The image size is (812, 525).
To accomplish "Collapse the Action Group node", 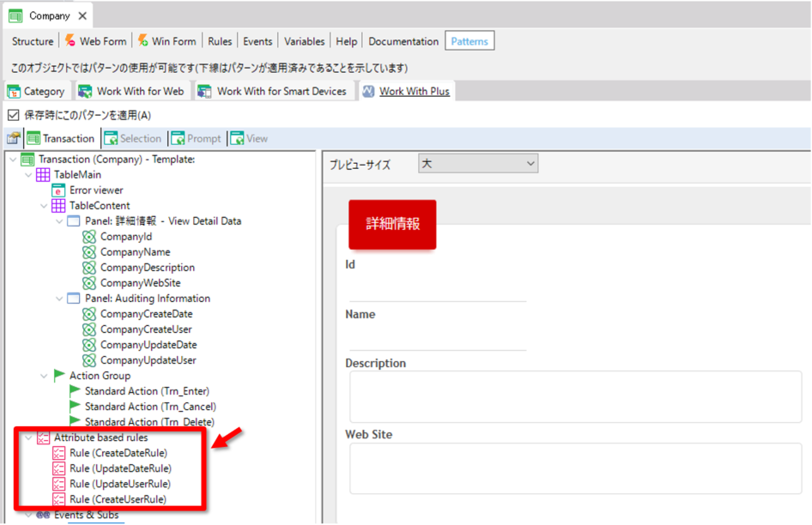I will (45, 376).
